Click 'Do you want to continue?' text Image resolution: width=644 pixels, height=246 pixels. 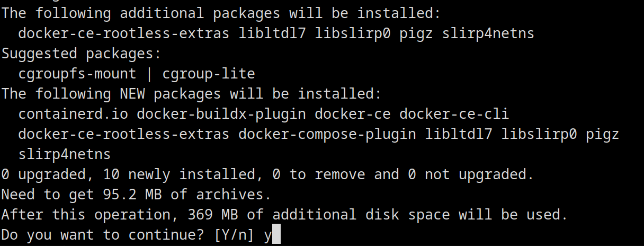103,235
